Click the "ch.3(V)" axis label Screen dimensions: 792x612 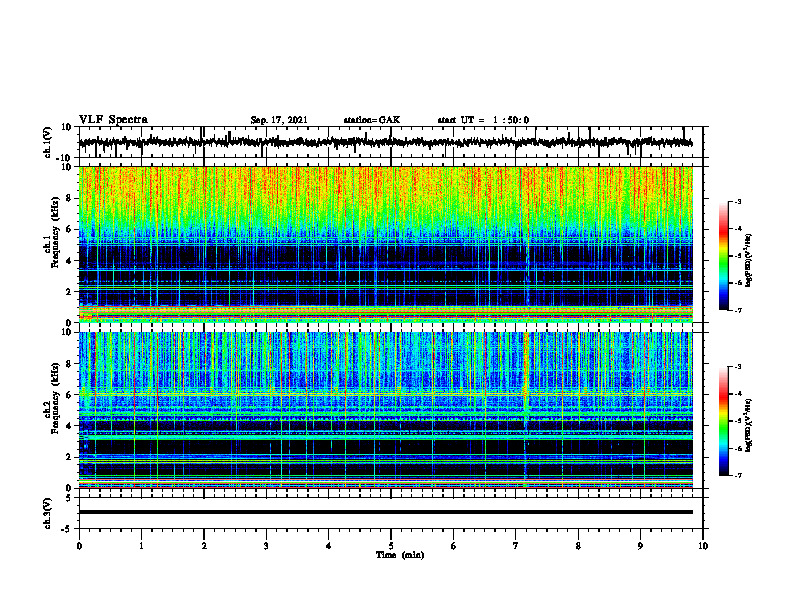48,513
